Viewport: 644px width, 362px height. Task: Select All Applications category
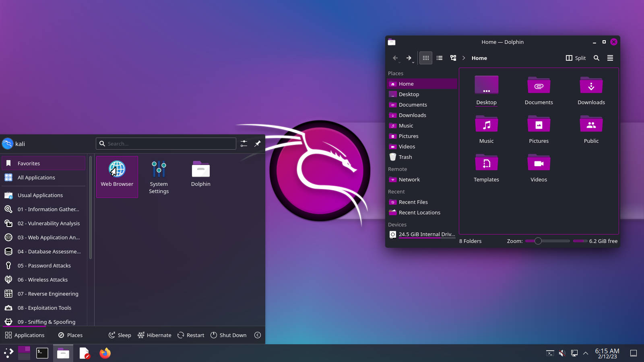pyautogui.click(x=36, y=177)
